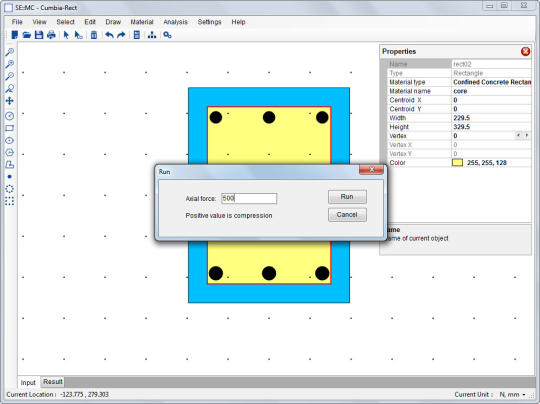Click the Cancel button in dialog

[x=347, y=215]
